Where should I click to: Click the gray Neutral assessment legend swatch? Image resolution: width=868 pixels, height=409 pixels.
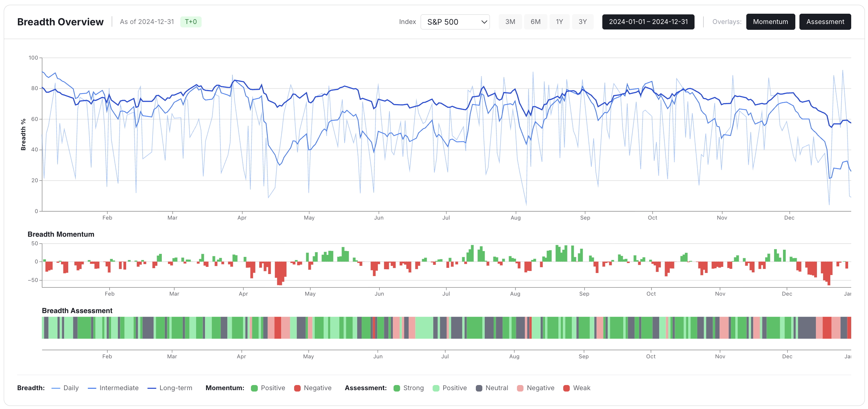(479, 388)
